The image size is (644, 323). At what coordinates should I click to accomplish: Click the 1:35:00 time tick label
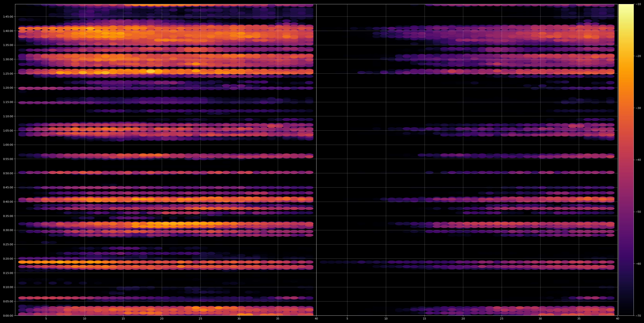click(x=8, y=45)
